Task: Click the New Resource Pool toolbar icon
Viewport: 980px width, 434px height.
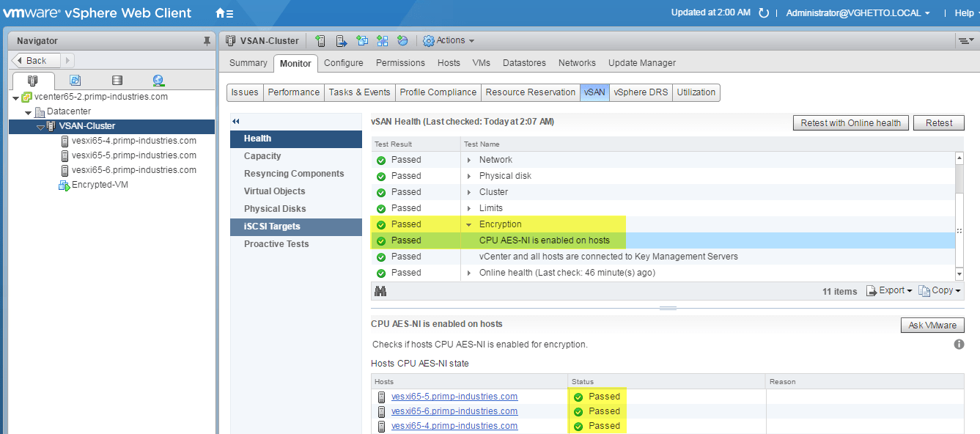Action: (x=402, y=41)
